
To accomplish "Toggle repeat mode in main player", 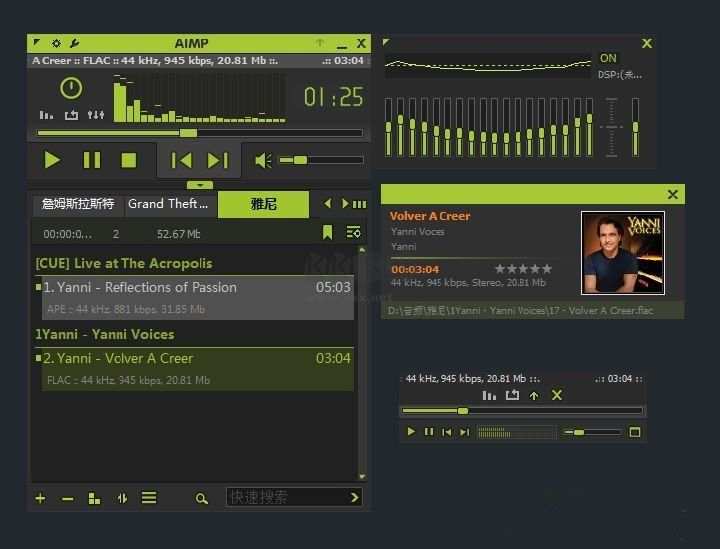I will 71,115.
